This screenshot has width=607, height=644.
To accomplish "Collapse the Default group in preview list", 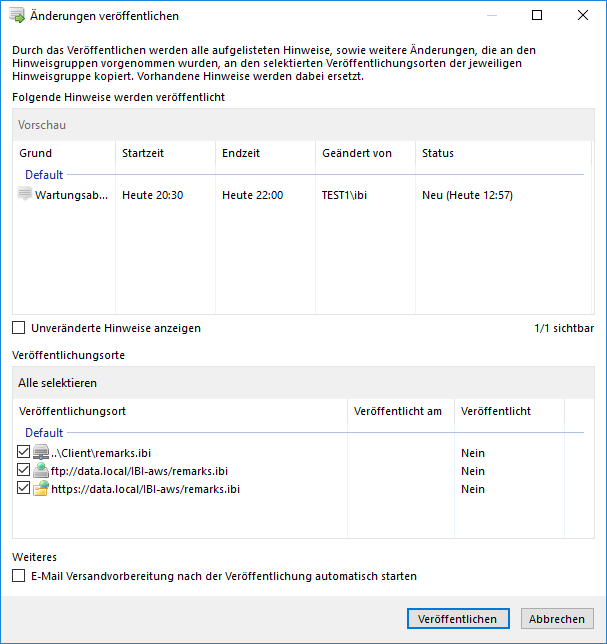I will [x=44, y=175].
